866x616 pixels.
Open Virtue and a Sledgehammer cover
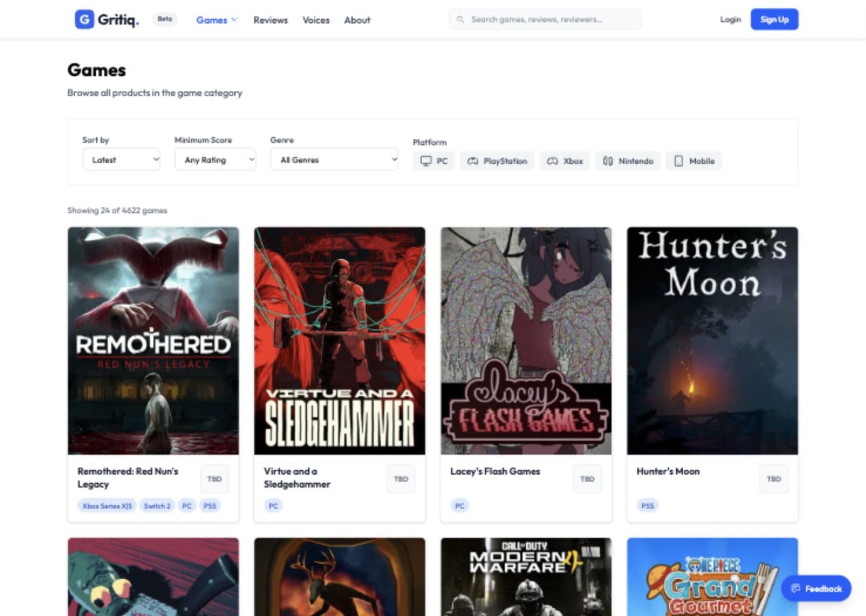(340, 340)
